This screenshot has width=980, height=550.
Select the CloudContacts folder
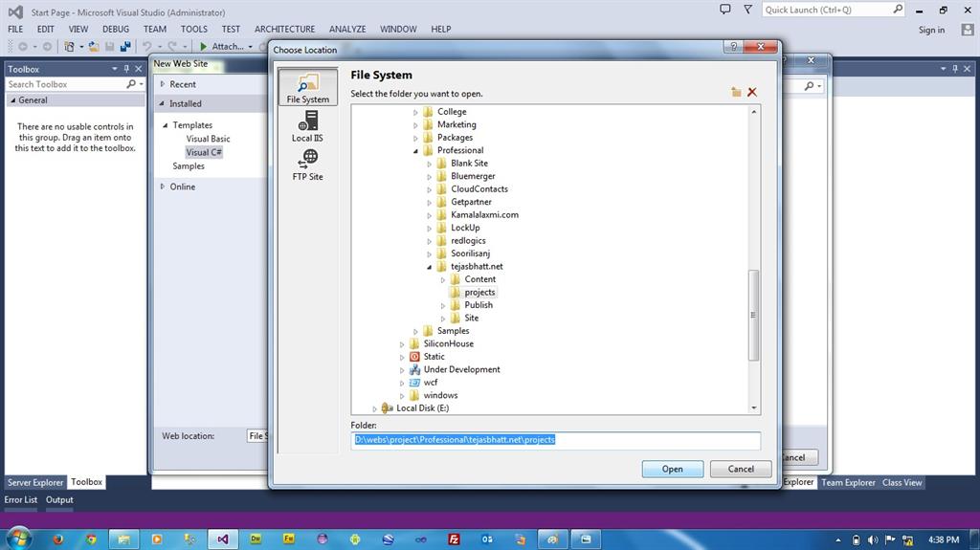(x=479, y=188)
